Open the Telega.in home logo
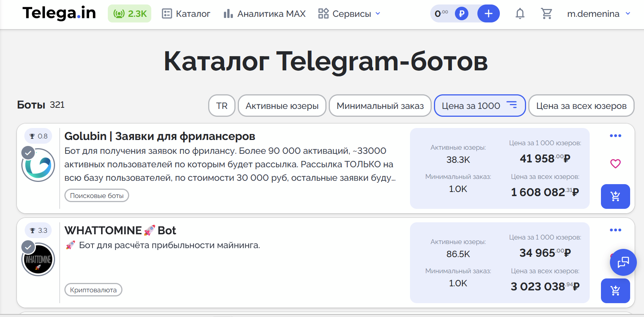Image resolution: width=644 pixels, height=317 pixels. [59, 13]
